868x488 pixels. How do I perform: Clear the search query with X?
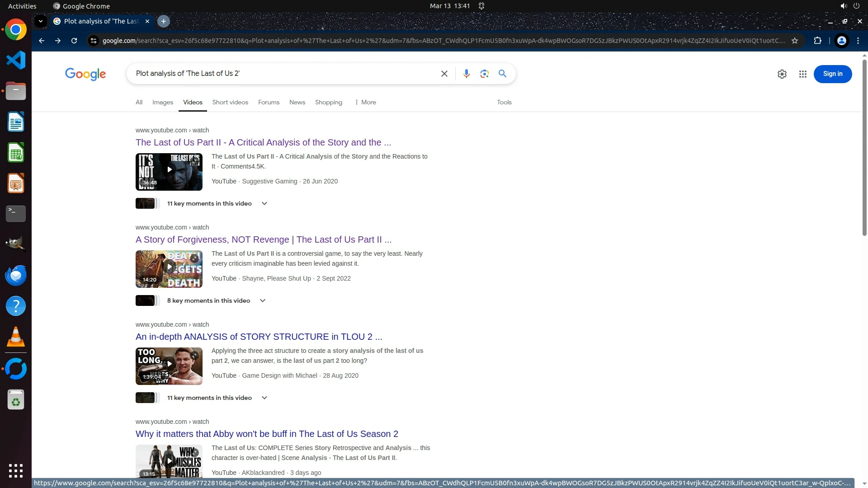tap(444, 74)
